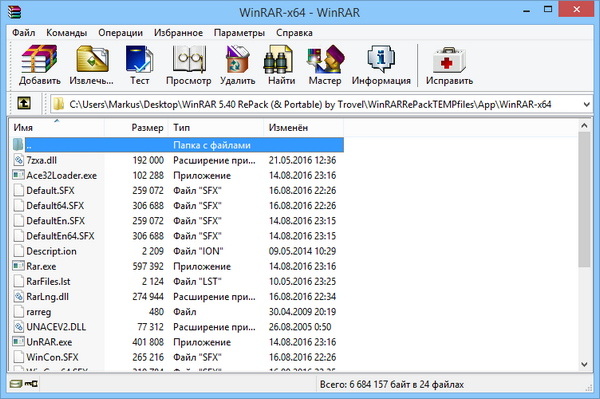The image size is (600, 399).
Task: Click the UNACEV2.DLL file icon
Action: coord(18,326)
